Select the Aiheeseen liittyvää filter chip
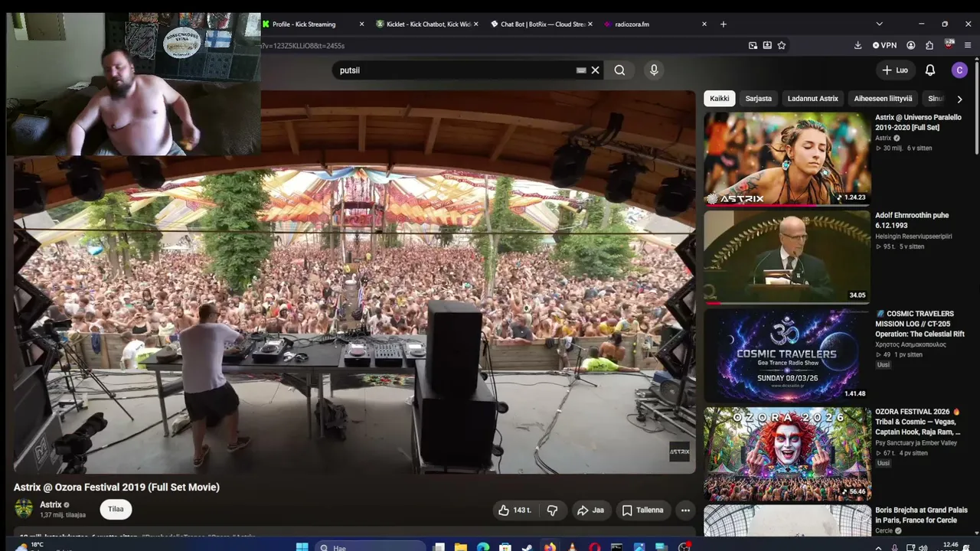Viewport: 980px width, 551px height. coord(884,99)
